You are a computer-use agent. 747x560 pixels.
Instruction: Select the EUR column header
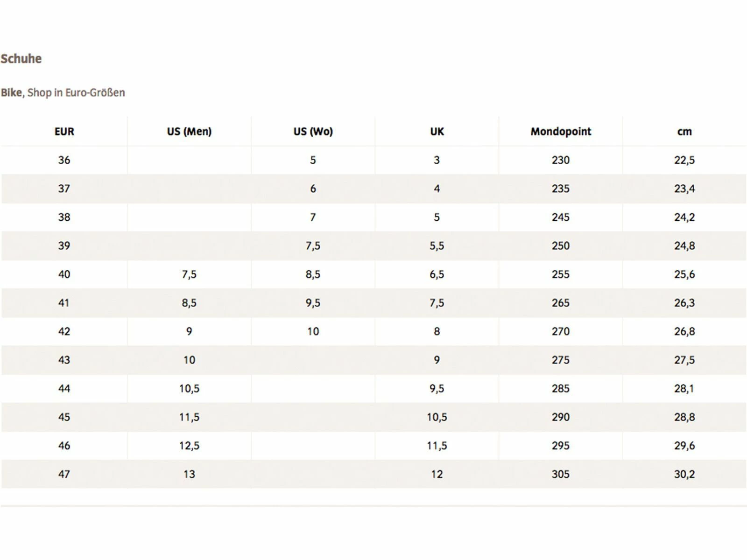pyautogui.click(x=64, y=132)
